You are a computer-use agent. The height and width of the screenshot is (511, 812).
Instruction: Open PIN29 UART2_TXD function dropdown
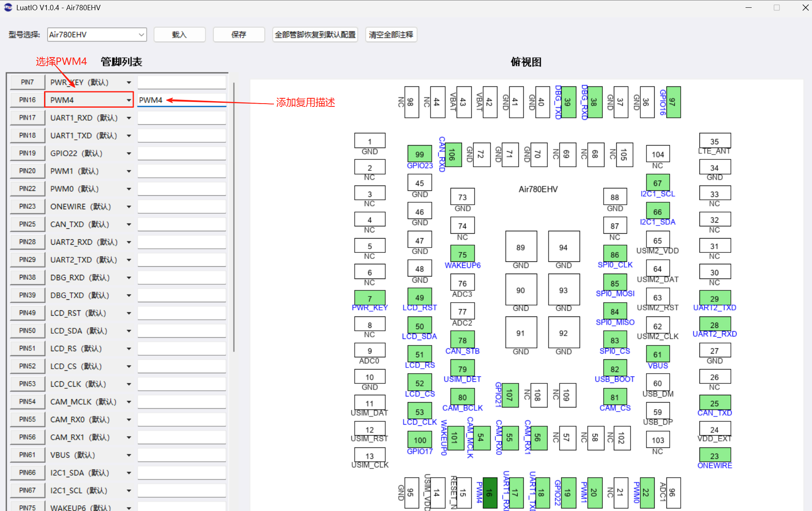89,260
